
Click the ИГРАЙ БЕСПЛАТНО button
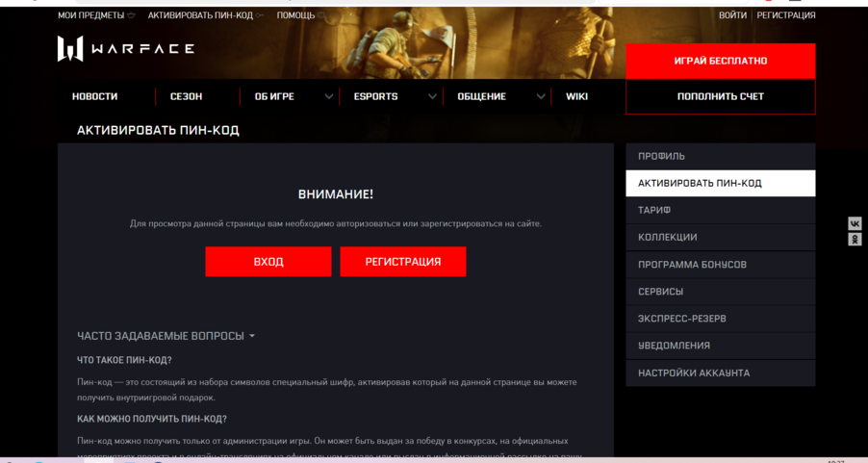720,61
